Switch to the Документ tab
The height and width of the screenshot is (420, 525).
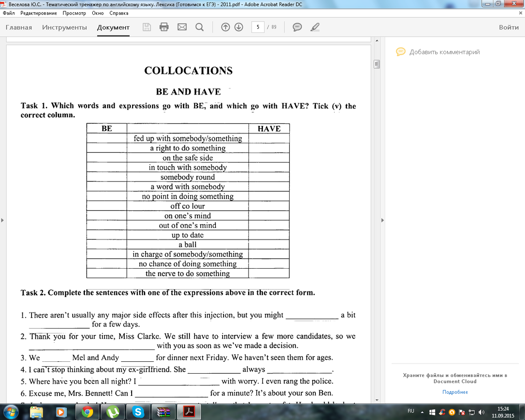coord(113,27)
